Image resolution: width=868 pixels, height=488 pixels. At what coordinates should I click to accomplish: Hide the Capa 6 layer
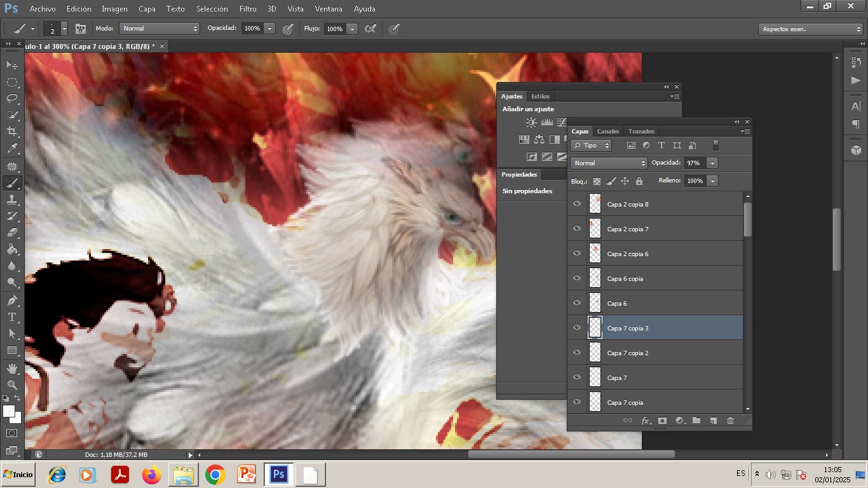(577, 303)
